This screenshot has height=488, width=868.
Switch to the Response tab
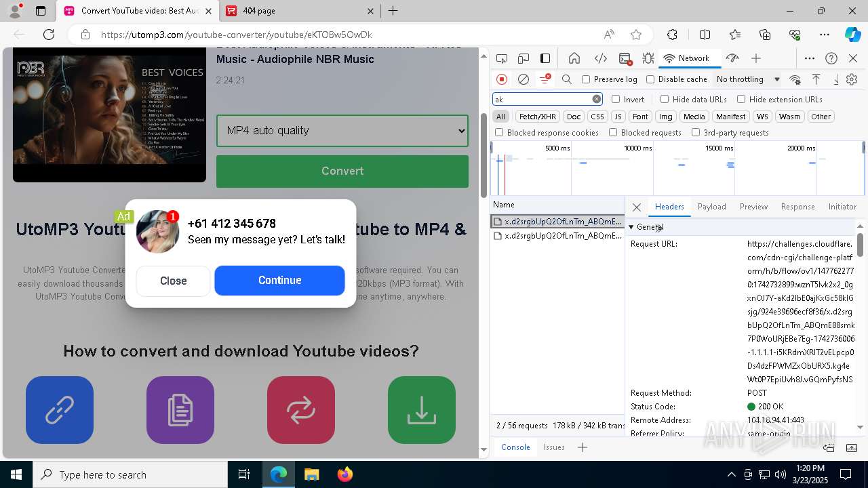click(x=797, y=207)
